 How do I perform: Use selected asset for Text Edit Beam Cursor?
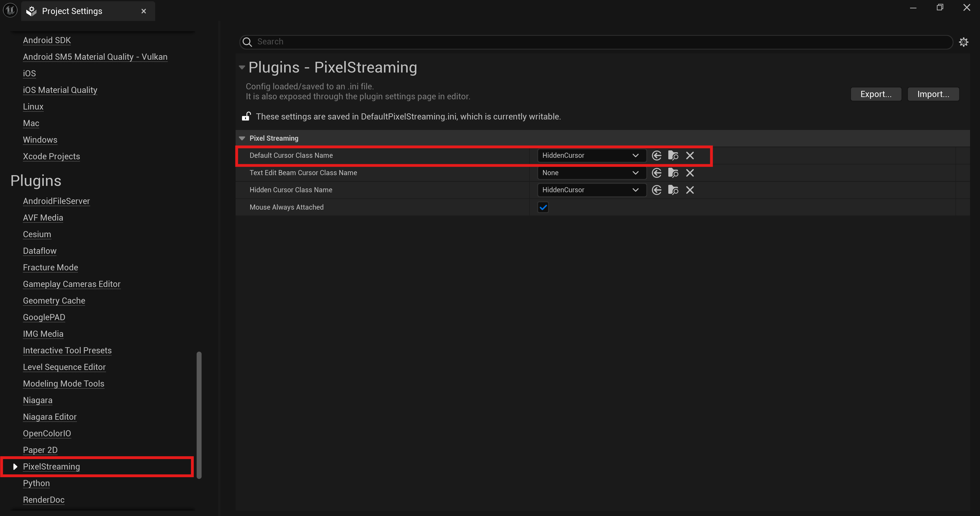657,173
